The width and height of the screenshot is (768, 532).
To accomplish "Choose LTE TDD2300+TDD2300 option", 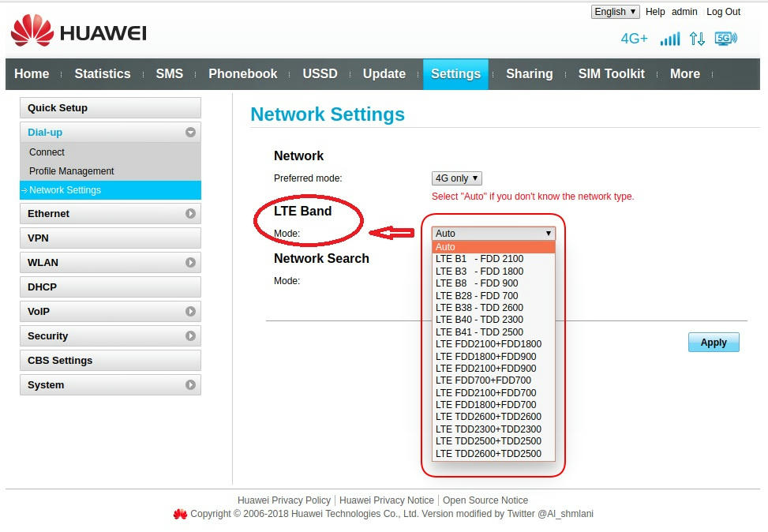I will click(493, 429).
